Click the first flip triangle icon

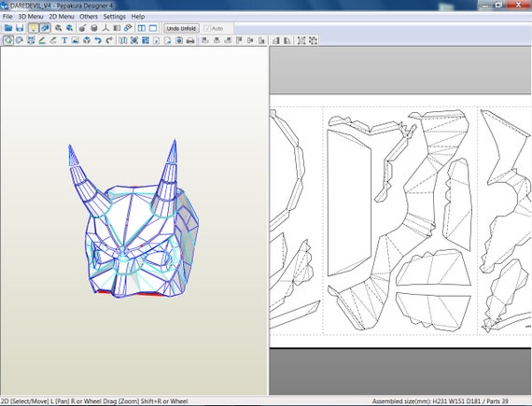coord(276,40)
